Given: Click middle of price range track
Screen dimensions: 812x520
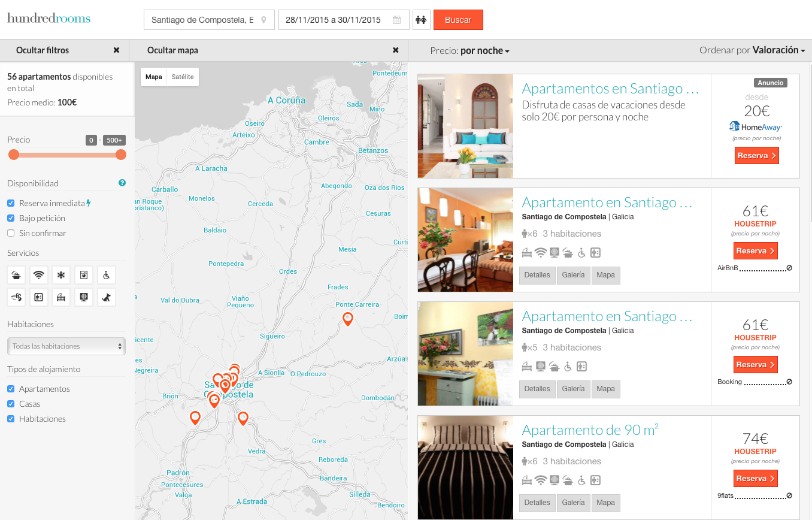Looking at the screenshot, I should click(67, 155).
